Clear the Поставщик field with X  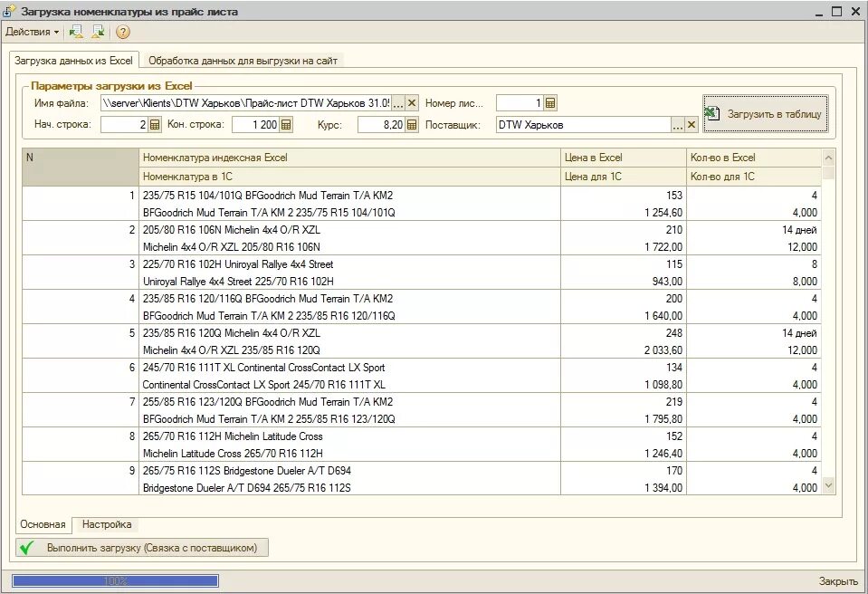692,125
